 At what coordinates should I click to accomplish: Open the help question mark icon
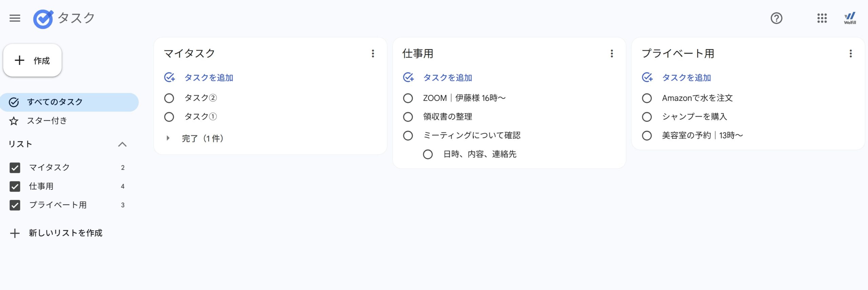pos(776,18)
